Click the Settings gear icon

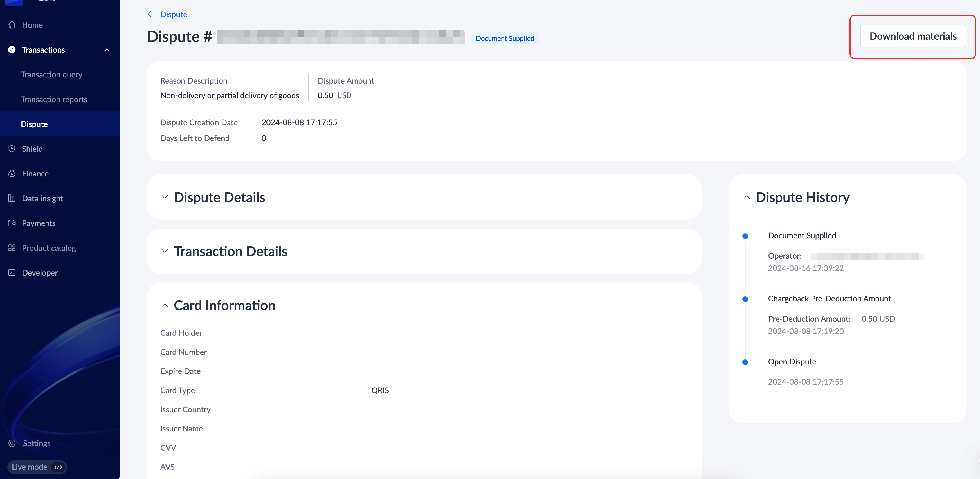click(x=12, y=443)
